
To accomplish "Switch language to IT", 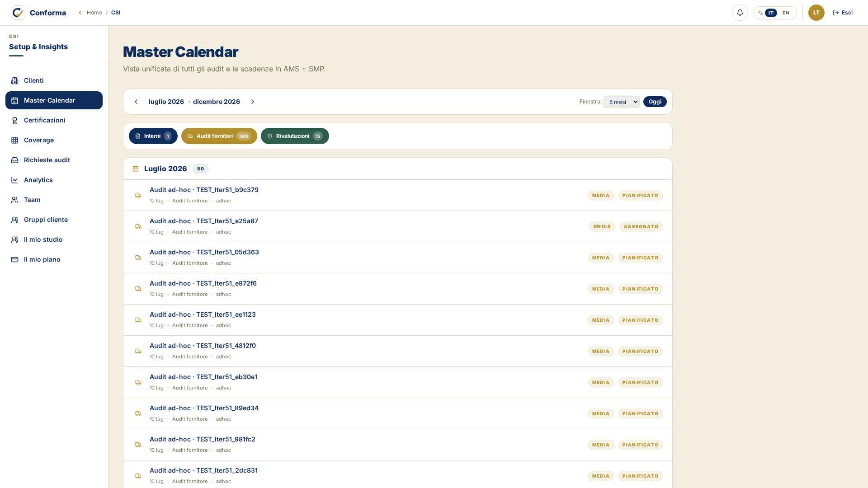I will point(771,13).
